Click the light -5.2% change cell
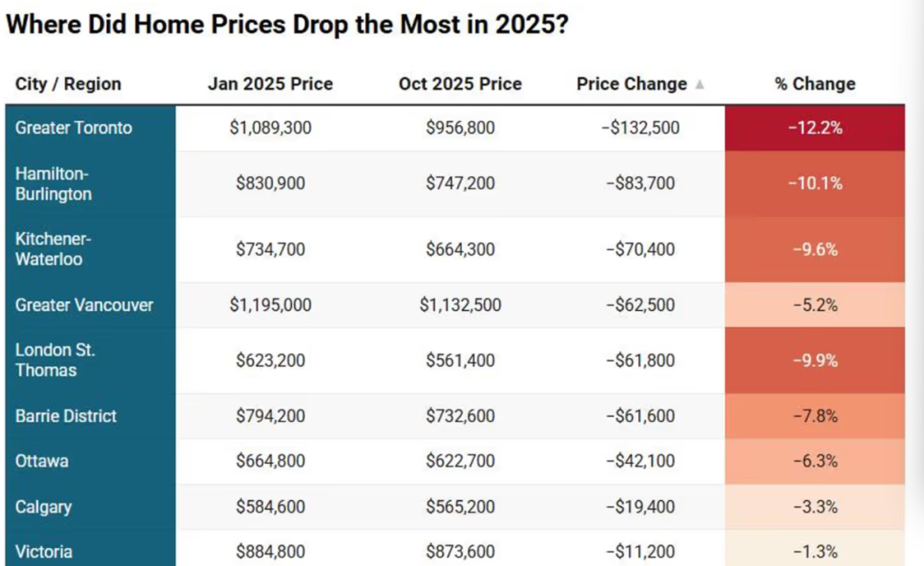The image size is (924, 566). [x=814, y=305]
